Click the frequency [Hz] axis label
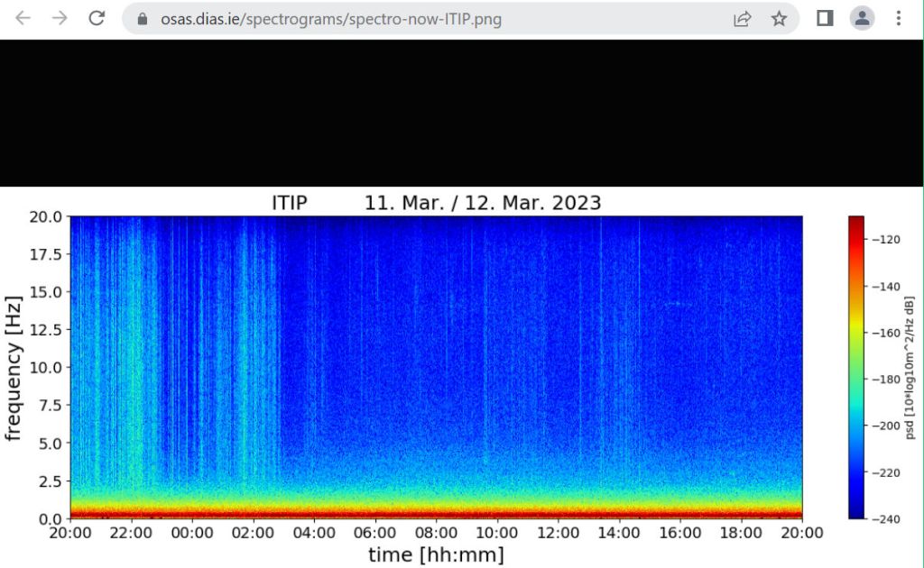Image resolution: width=924 pixels, height=568 pixels. coord(14,367)
